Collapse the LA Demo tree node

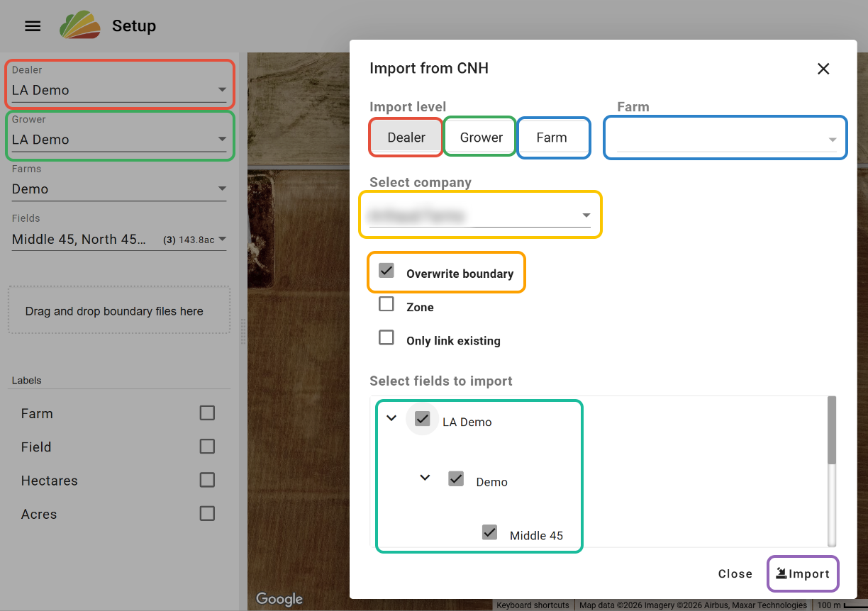[x=391, y=418]
